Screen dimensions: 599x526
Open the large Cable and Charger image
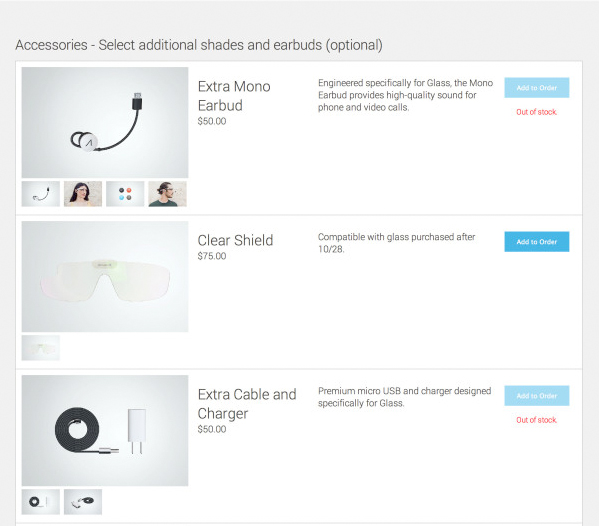(x=105, y=430)
